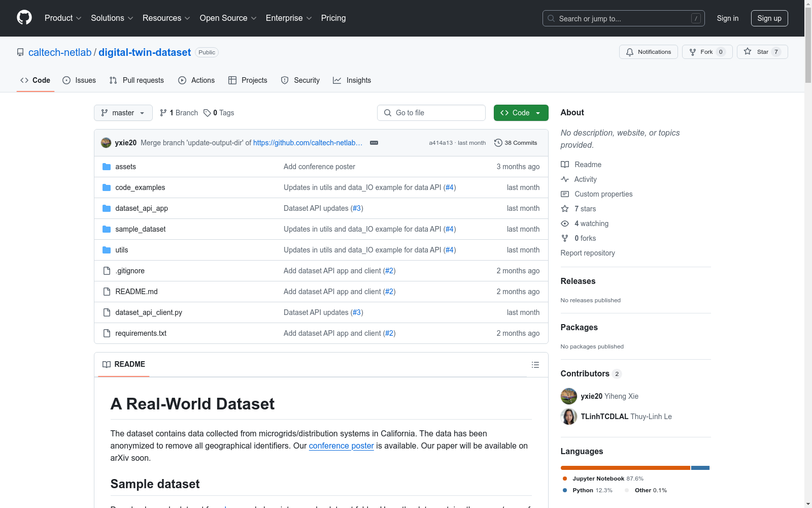Switch to the Pull requests tab
Viewport: 812px width, 508px height.
click(x=137, y=80)
